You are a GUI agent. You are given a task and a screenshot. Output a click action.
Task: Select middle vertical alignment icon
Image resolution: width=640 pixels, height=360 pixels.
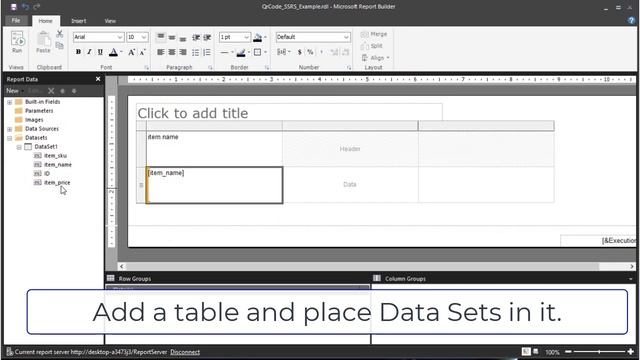(x=172, y=38)
